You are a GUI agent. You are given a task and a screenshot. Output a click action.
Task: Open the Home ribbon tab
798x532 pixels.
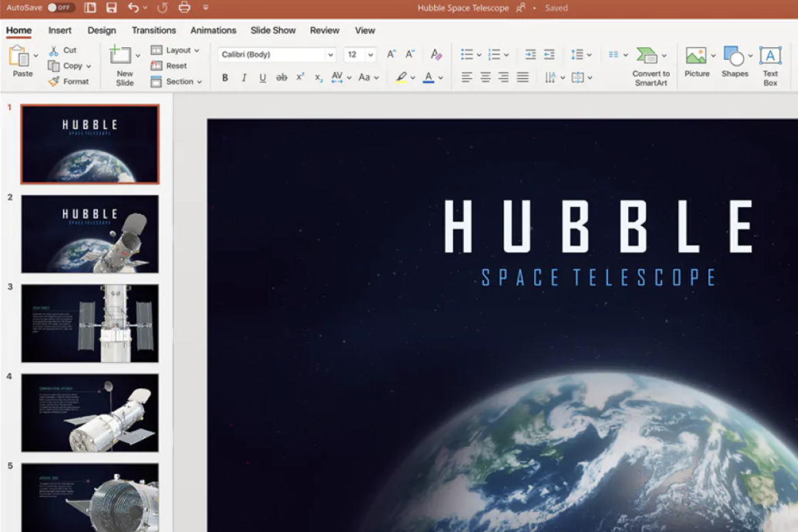pyautogui.click(x=19, y=31)
